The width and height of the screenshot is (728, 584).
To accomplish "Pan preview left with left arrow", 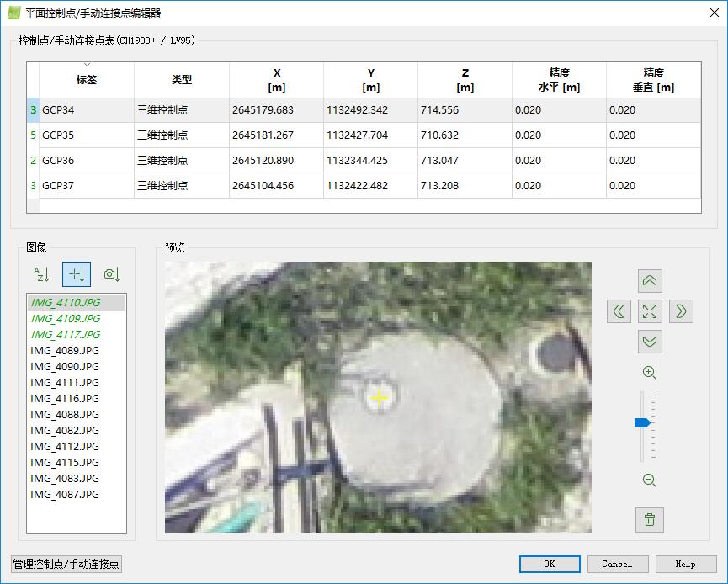I will 619,311.
